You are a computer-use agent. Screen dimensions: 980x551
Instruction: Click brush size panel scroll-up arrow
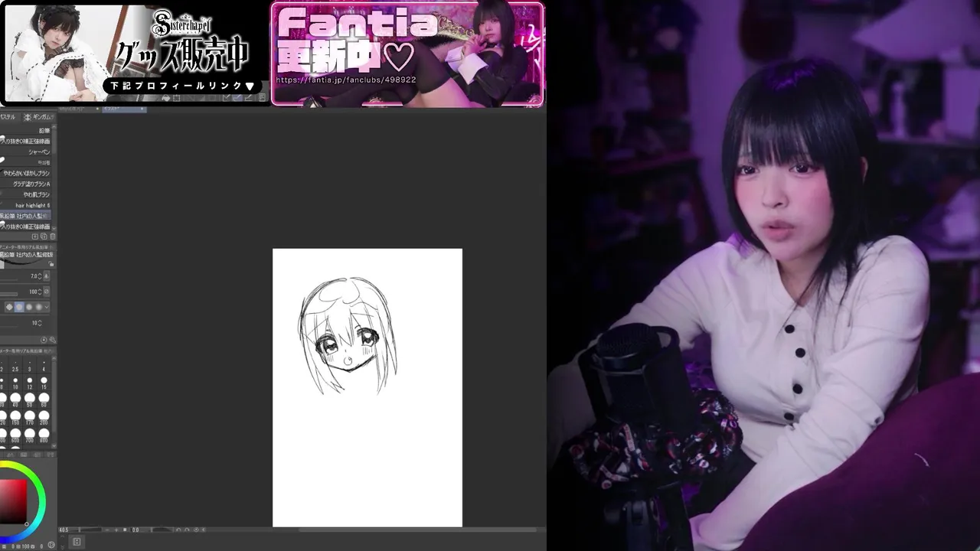point(54,360)
